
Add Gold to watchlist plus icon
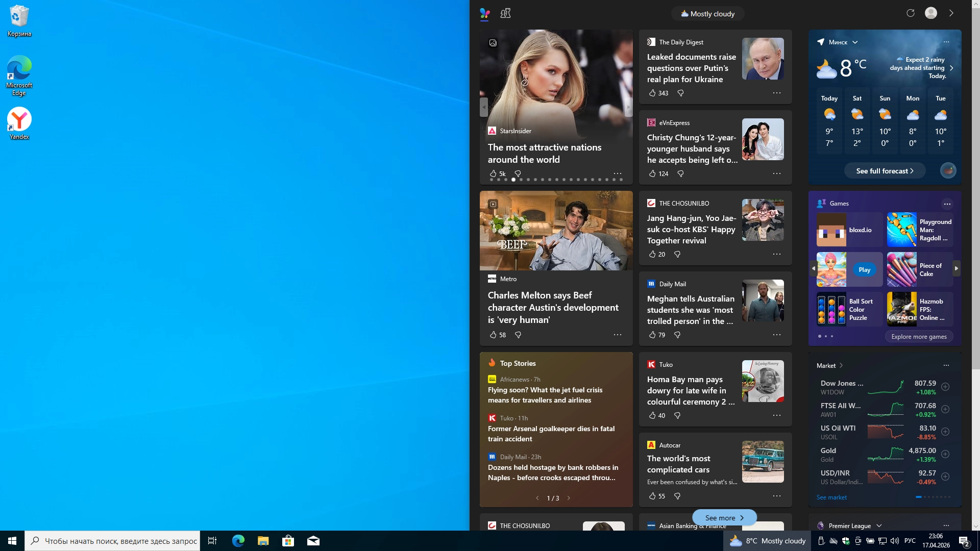click(945, 454)
